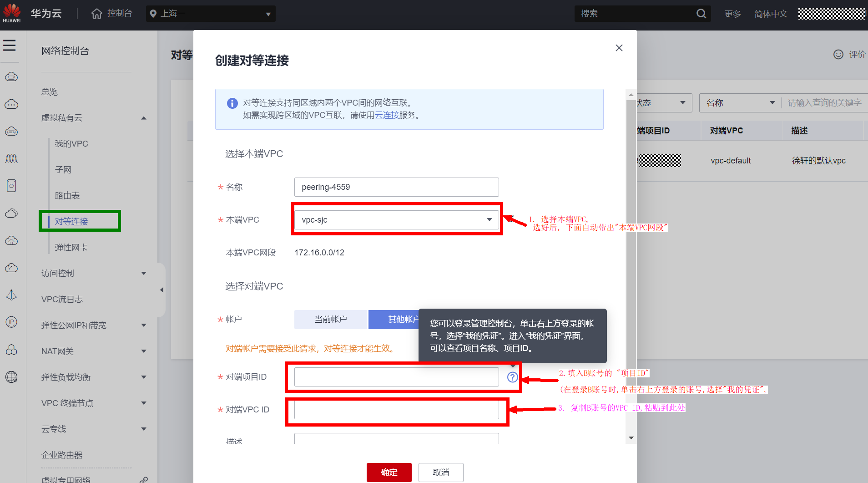The image size is (868, 483).
Task: Click the third cloud server icon in left rail
Action: tap(11, 131)
